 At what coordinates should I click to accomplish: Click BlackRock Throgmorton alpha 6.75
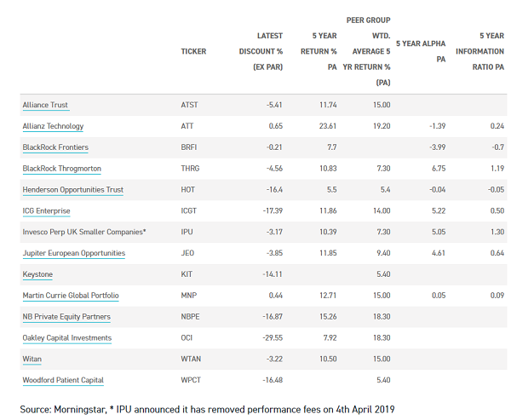tap(439, 169)
